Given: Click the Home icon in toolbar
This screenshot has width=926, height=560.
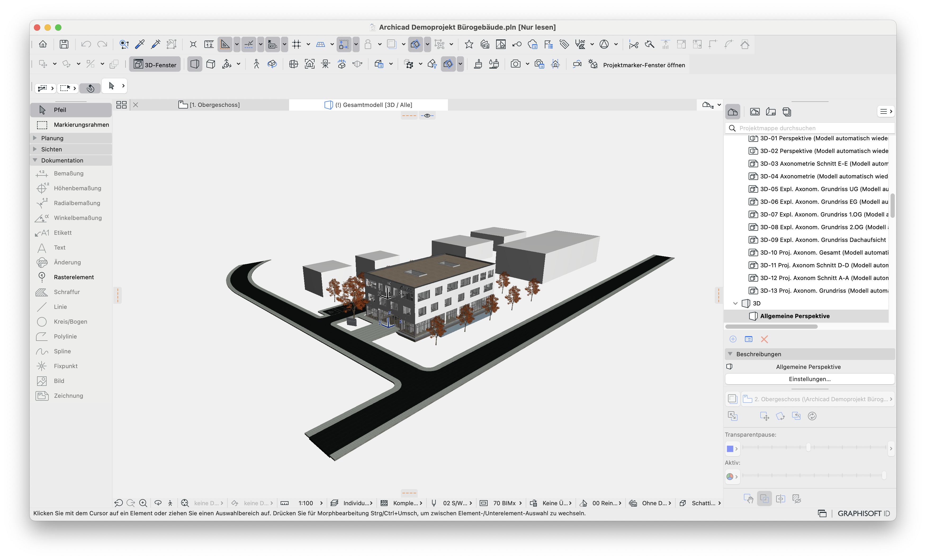Looking at the screenshot, I should pyautogui.click(x=43, y=44).
